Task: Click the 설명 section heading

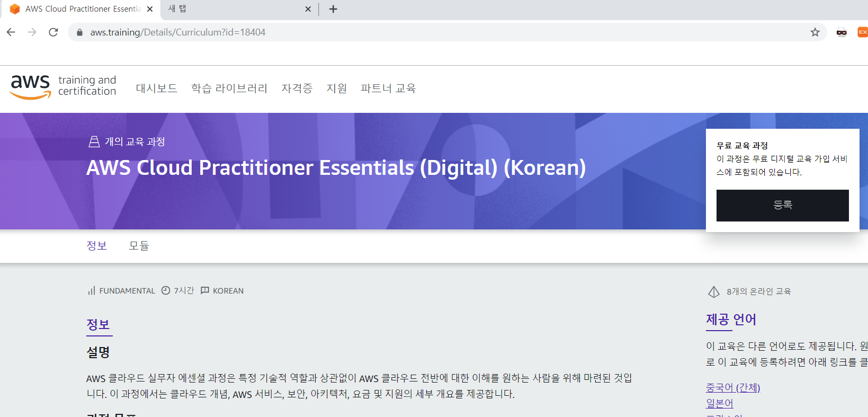Action: point(98,352)
